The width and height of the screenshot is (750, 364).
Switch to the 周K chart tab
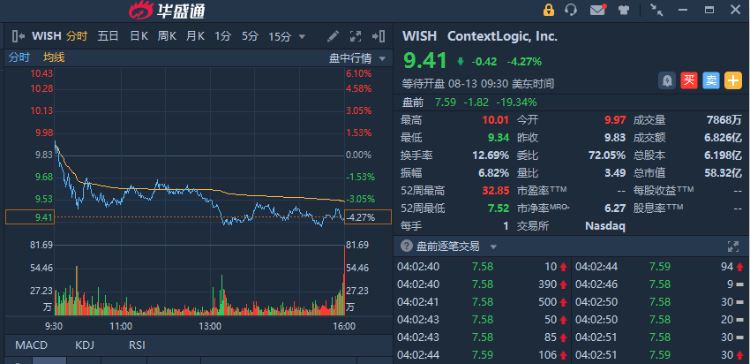click(167, 36)
